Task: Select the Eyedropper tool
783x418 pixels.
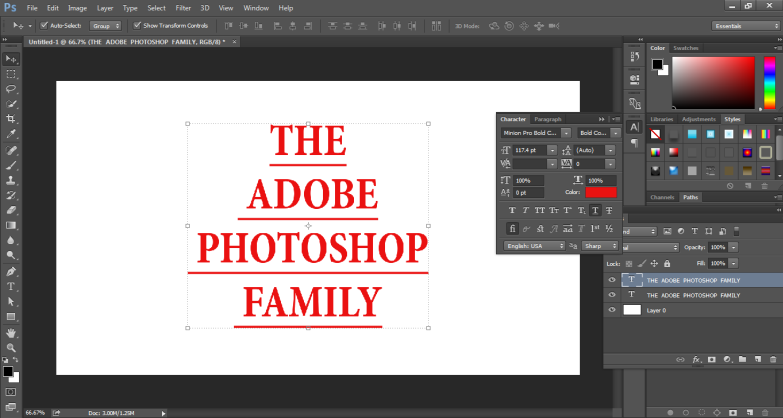Action: click(11, 134)
